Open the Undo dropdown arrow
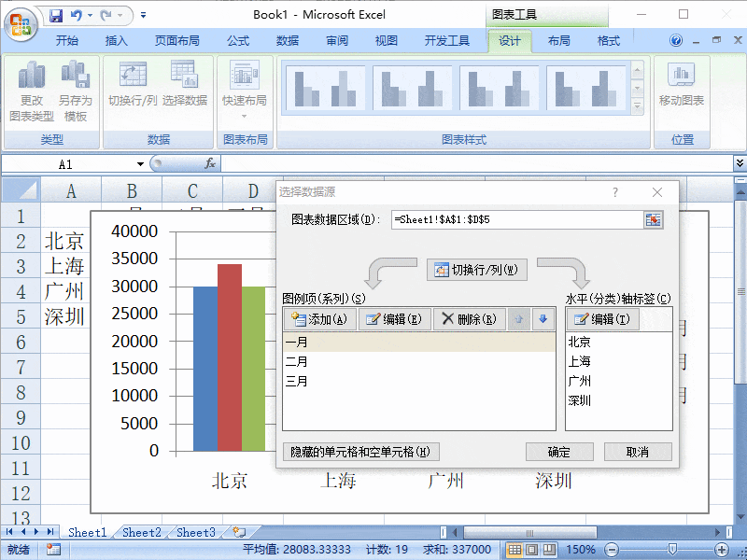747x560 pixels. [90, 15]
